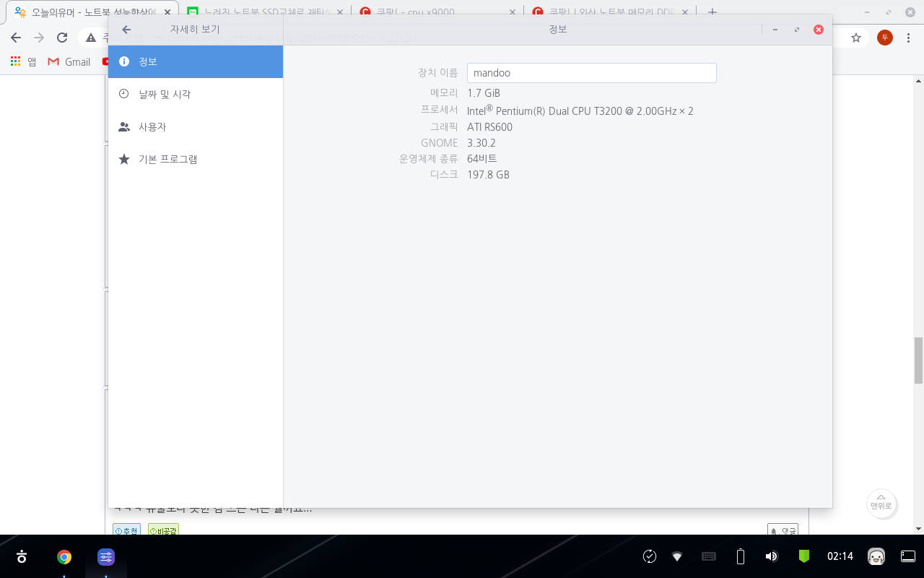Open the Wi-Fi network tray icon
924x578 pixels.
pos(677,556)
